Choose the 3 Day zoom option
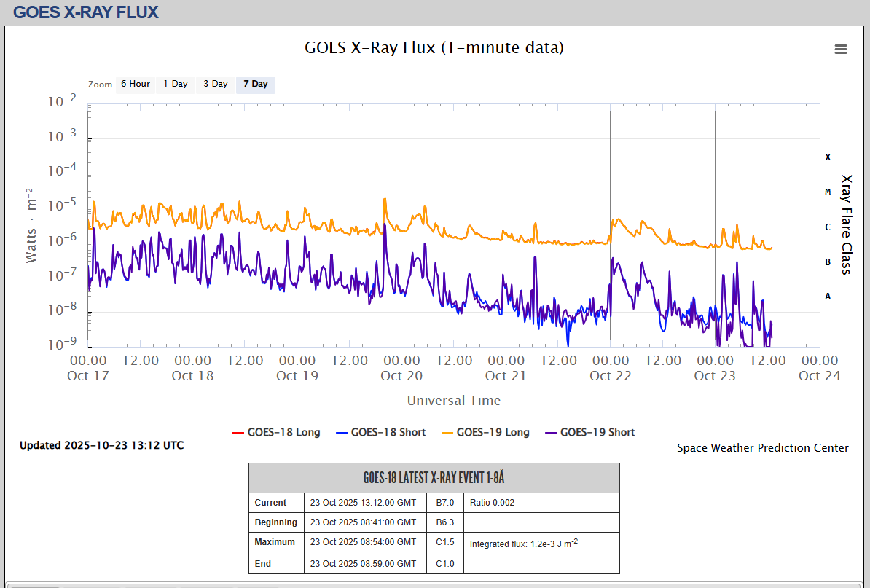Viewport: 870px width, 588px height. pyautogui.click(x=215, y=84)
